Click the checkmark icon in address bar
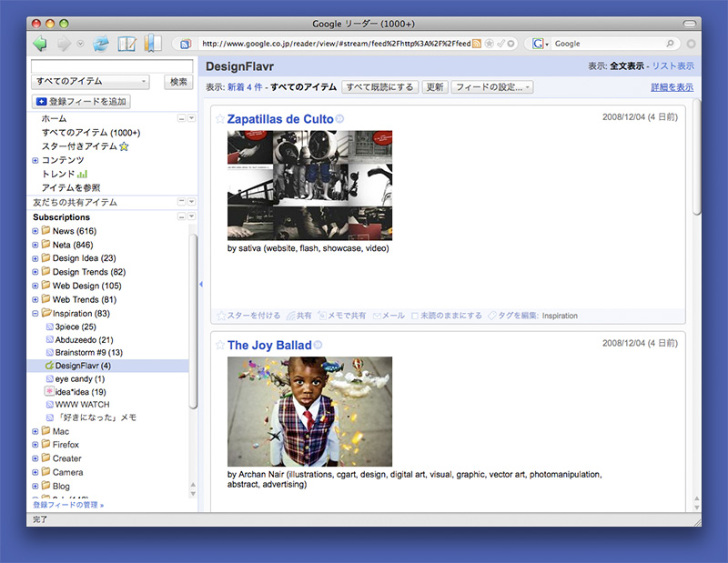This screenshot has height=563, width=728. pos(500,44)
